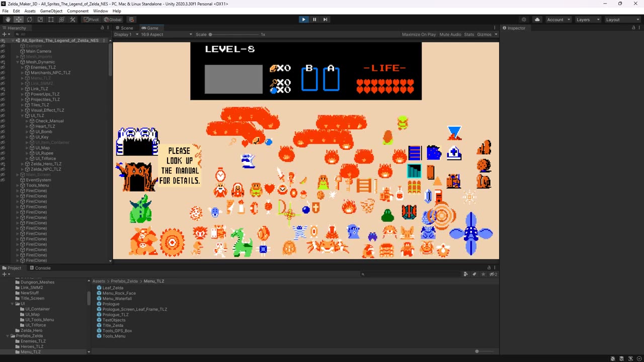Select the Hand tool in the toolbar
The width and height of the screenshot is (644, 362).
8,20
